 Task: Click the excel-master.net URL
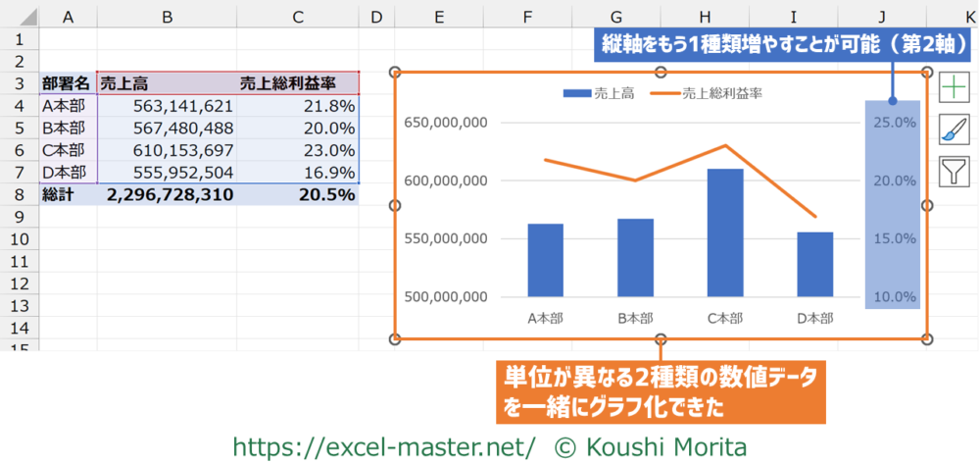pyautogui.click(x=384, y=446)
